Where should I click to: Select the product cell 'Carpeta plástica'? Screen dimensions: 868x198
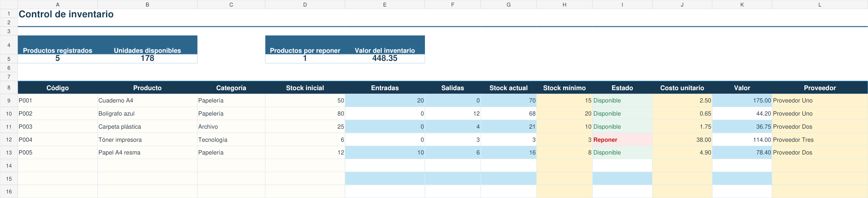147,127
